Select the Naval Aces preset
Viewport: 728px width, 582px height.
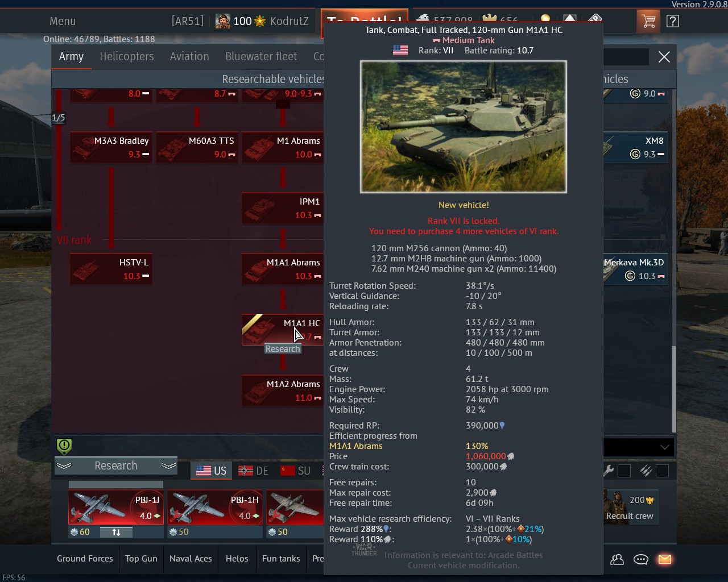pyautogui.click(x=191, y=559)
